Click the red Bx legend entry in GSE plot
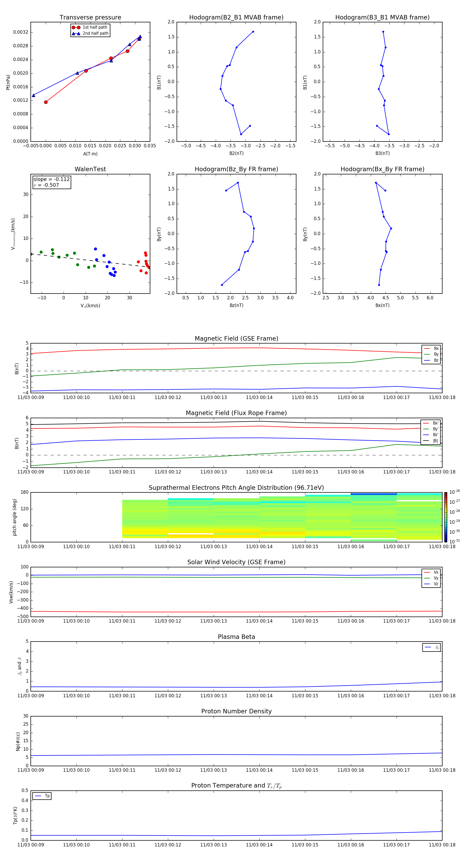This screenshot has height=868, width=473. [431, 349]
